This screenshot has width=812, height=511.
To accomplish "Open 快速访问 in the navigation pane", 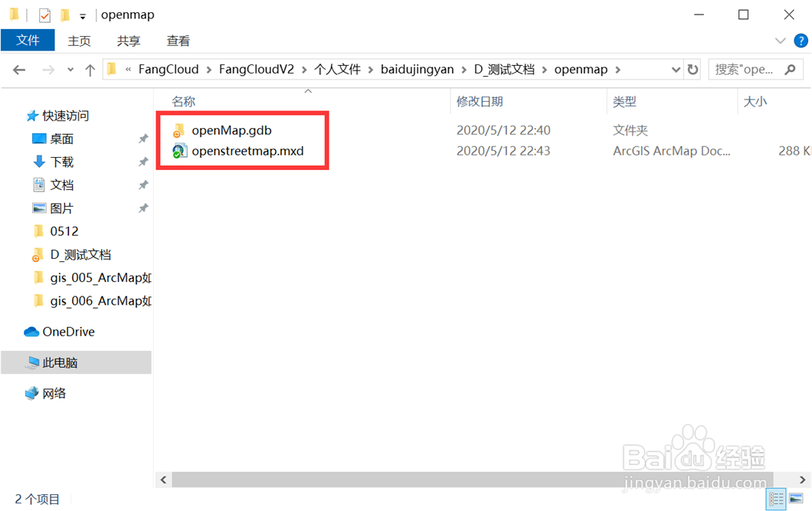I will click(65, 116).
